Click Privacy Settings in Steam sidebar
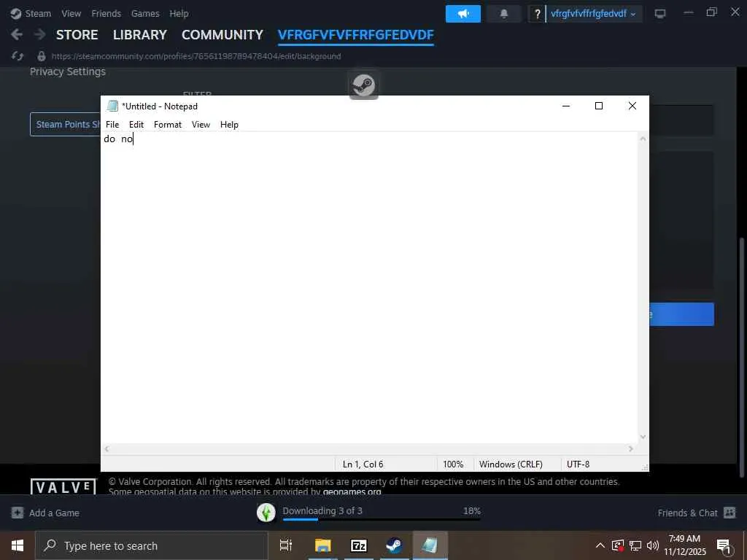The width and height of the screenshot is (747, 560). [68, 71]
